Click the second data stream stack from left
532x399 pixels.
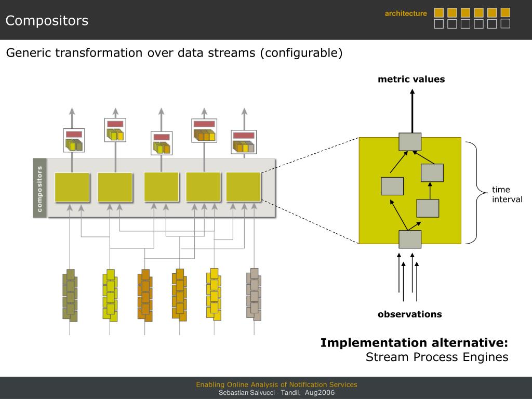point(110,296)
